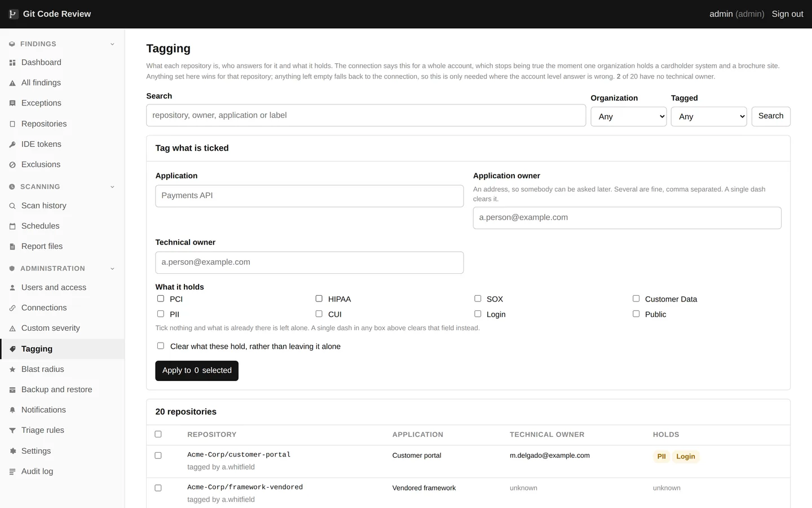Viewport: 812px width, 508px height.
Task: Focus the Application name input field
Action: pos(310,196)
